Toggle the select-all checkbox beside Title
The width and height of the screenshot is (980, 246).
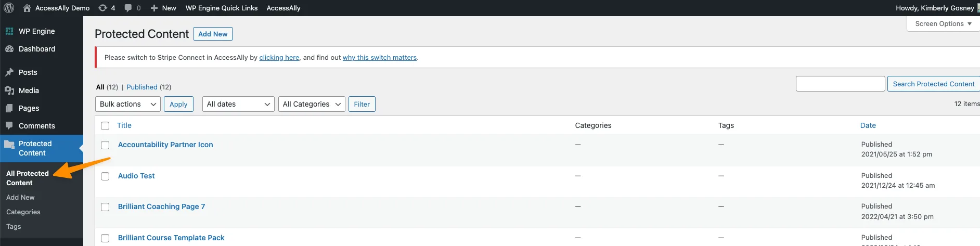click(x=105, y=126)
